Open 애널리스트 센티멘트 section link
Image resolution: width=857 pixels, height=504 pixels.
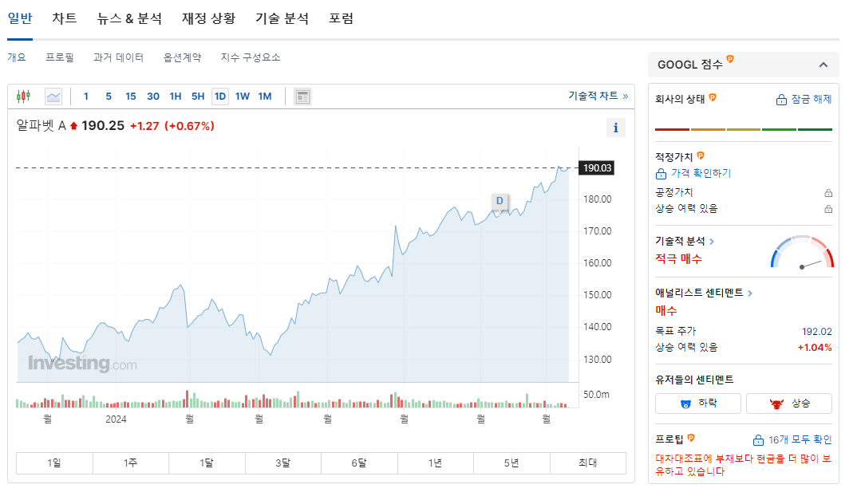704,293
